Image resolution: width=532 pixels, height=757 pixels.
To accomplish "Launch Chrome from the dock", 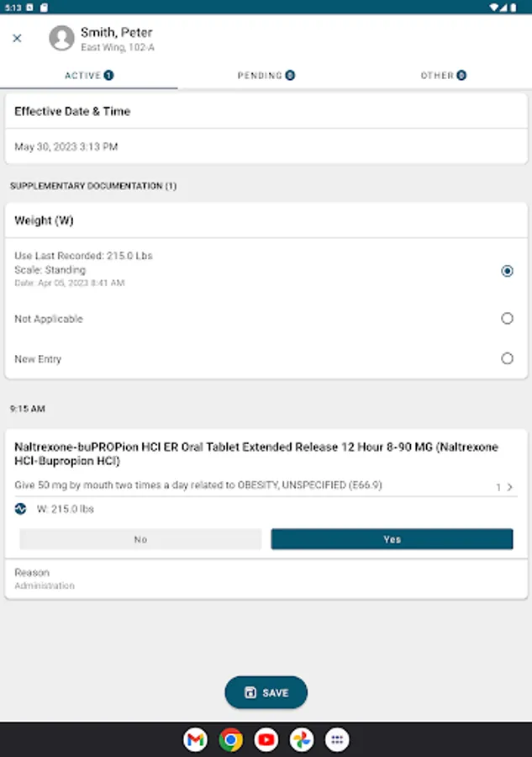I will 231,739.
